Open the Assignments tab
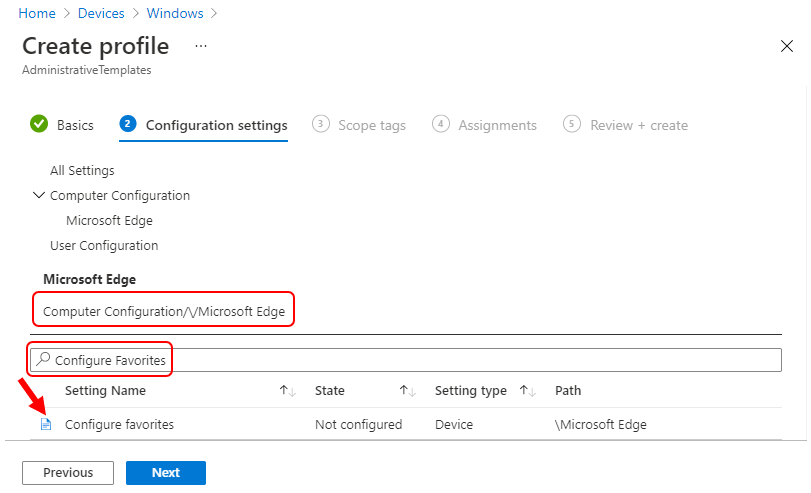The height and width of the screenshot is (493, 811). tap(498, 126)
